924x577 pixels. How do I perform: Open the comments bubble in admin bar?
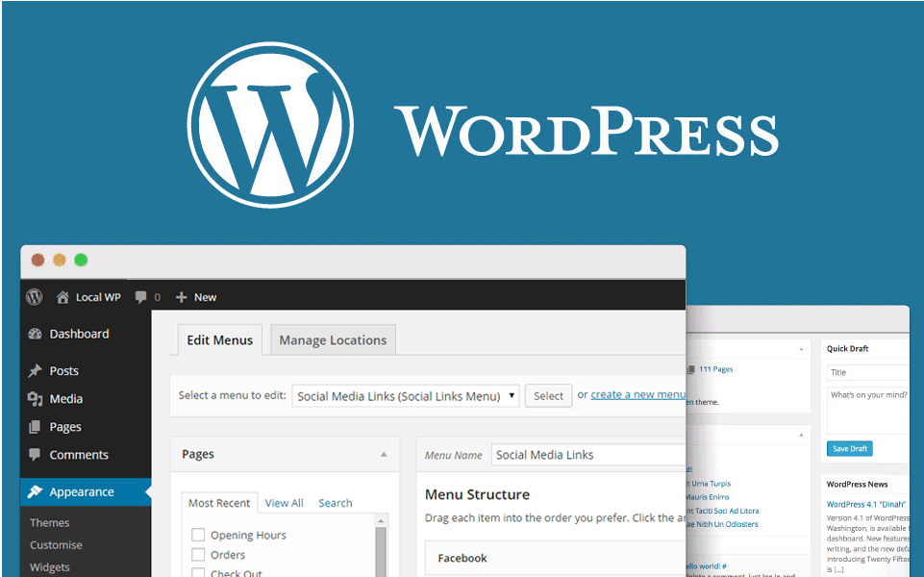click(x=140, y=297)
